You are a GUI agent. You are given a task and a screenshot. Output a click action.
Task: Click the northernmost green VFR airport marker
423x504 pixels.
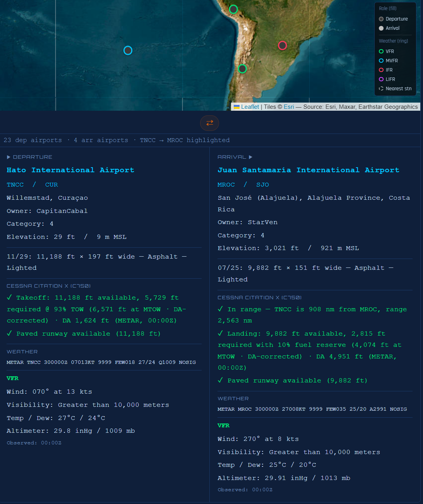233,9
